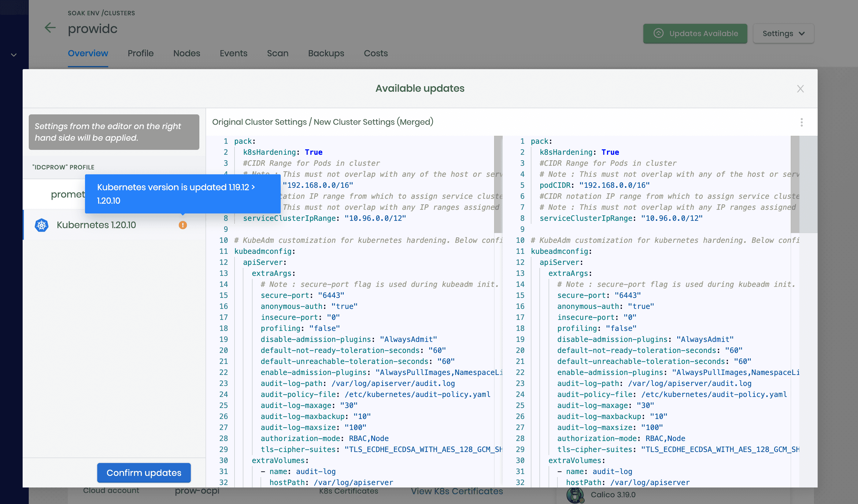Screen dimensions: 858x504
Task: Switch to the Overview tab
Action: coord(88,54)
